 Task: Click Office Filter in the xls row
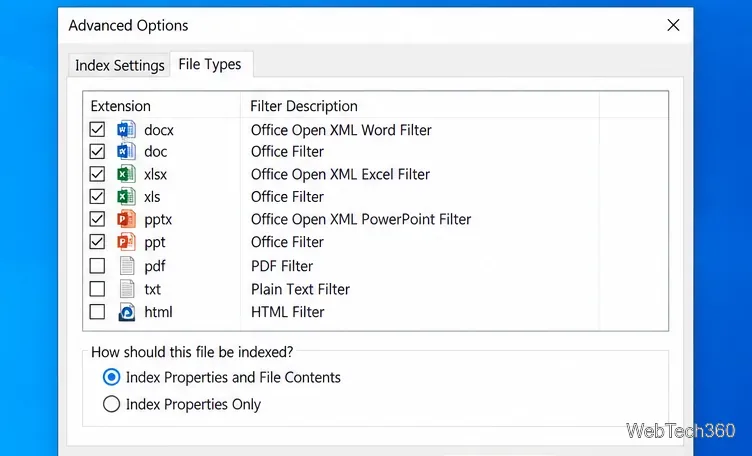287,197
